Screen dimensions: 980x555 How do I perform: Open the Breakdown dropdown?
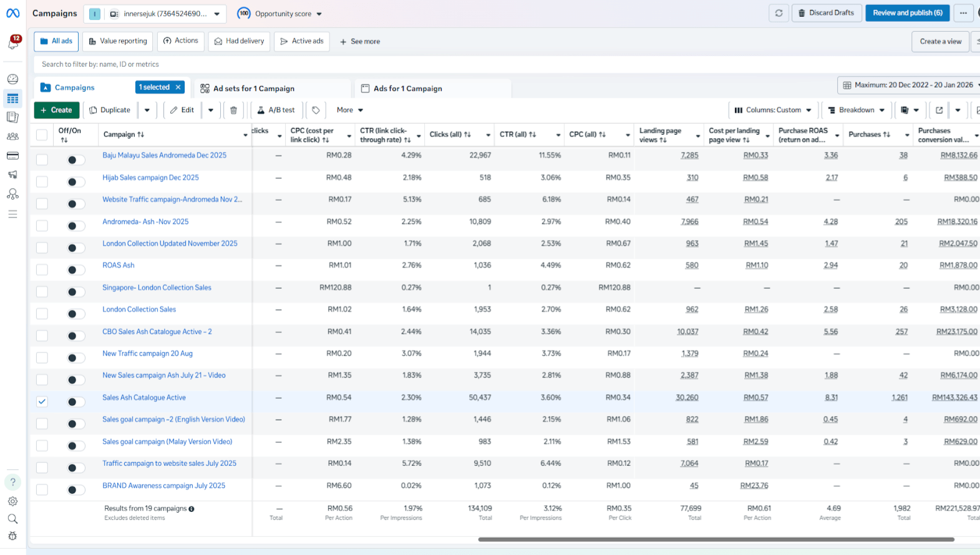(856, 110)
